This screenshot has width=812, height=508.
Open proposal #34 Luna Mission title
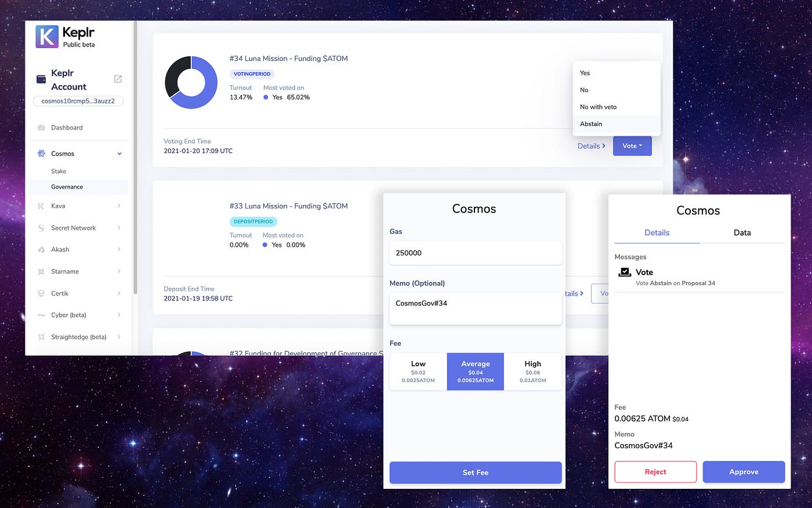pos(289,59)
